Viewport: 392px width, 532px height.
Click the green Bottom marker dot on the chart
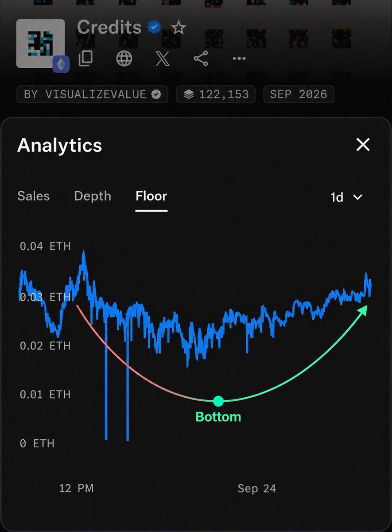point(218,401)
